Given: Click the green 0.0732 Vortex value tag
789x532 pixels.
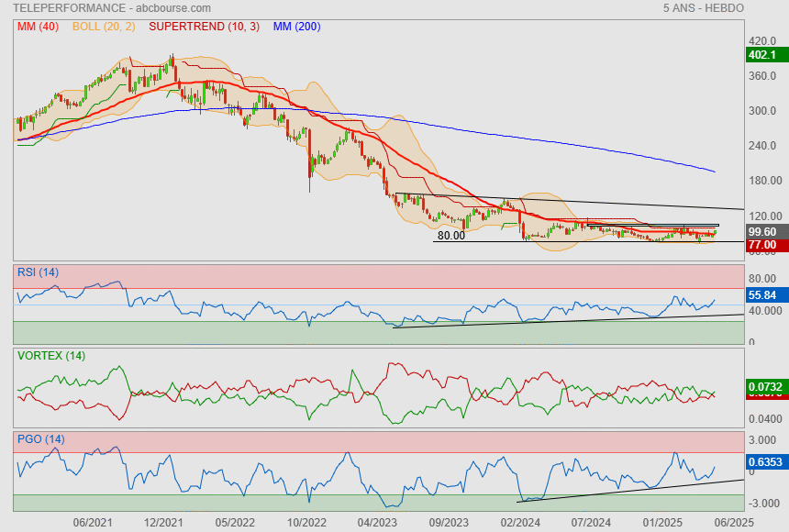Looking at the screenshot, I should [767, 386].
